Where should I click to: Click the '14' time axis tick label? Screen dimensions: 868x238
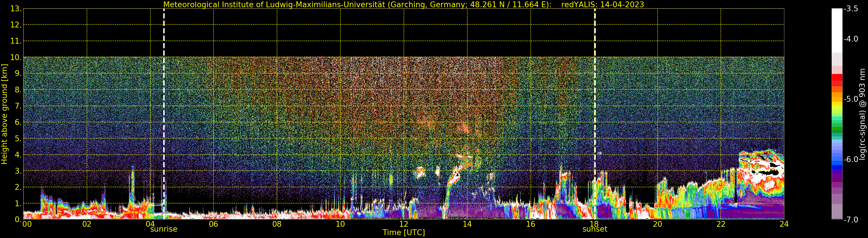[x=467, y=224]
